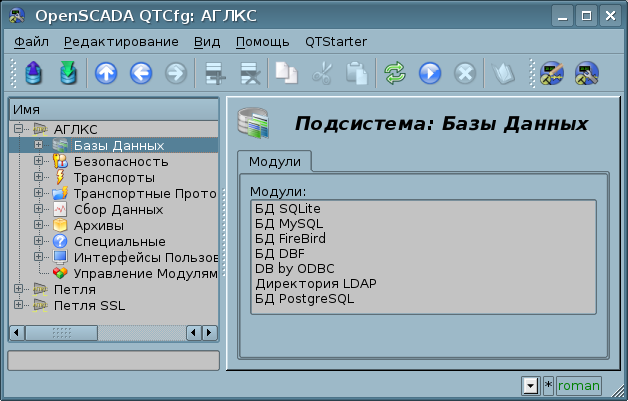
Task: Click the roman user button in status bar
Action: click(x=579, y=386)
